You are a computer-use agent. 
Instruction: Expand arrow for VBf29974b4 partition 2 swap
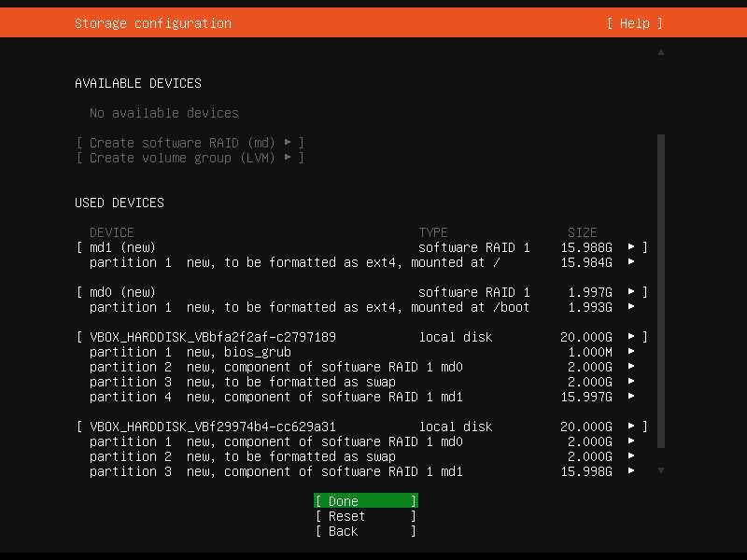coord(631,455)
